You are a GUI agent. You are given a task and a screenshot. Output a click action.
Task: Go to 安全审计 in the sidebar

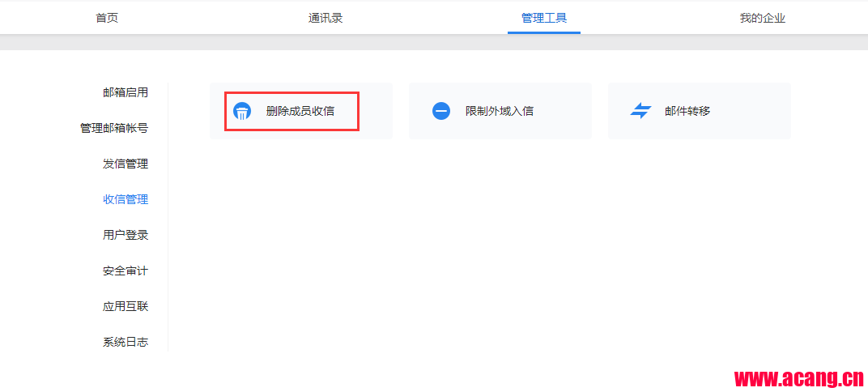coord(126,271)
